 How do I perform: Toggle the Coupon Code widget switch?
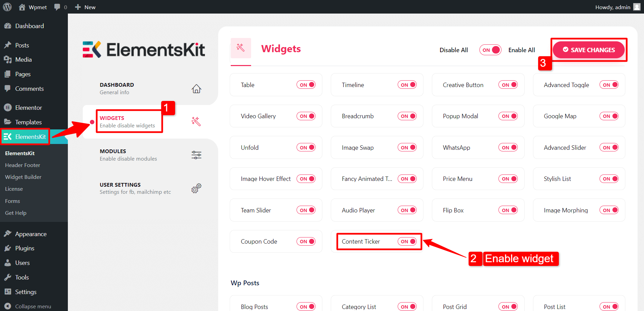pos(306,242)
